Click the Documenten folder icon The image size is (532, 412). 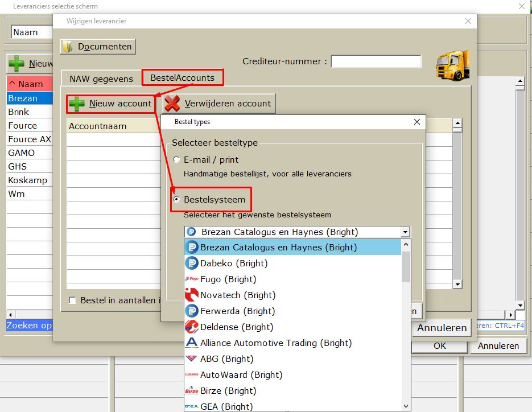click(x=68, y=47)
